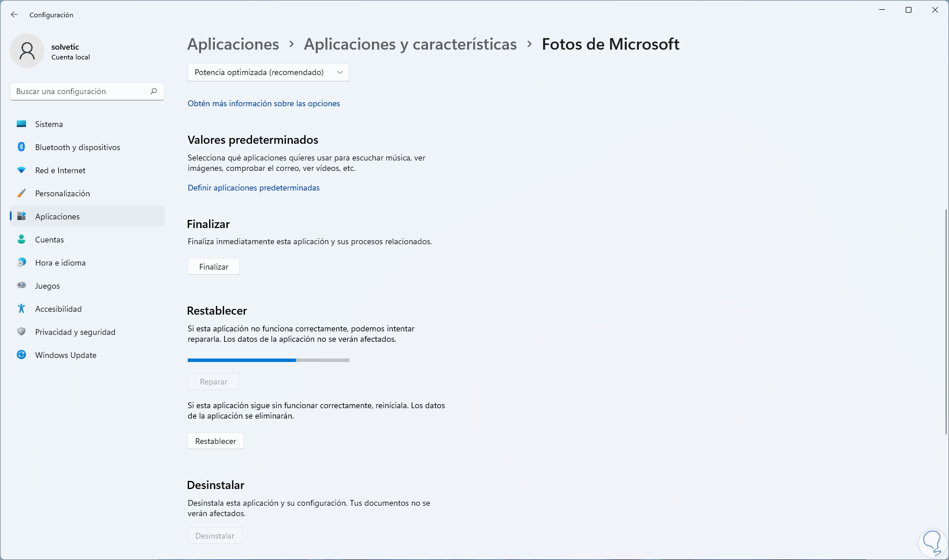Click the Red e Internet wifi icon
The height and width of the screenshot is (560, 949).
[21, 170]
